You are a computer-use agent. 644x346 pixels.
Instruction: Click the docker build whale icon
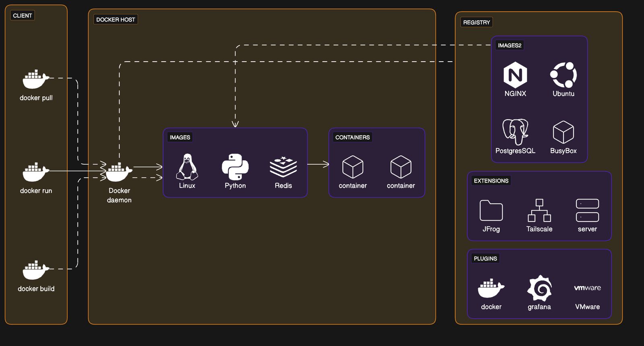point(36,270)
